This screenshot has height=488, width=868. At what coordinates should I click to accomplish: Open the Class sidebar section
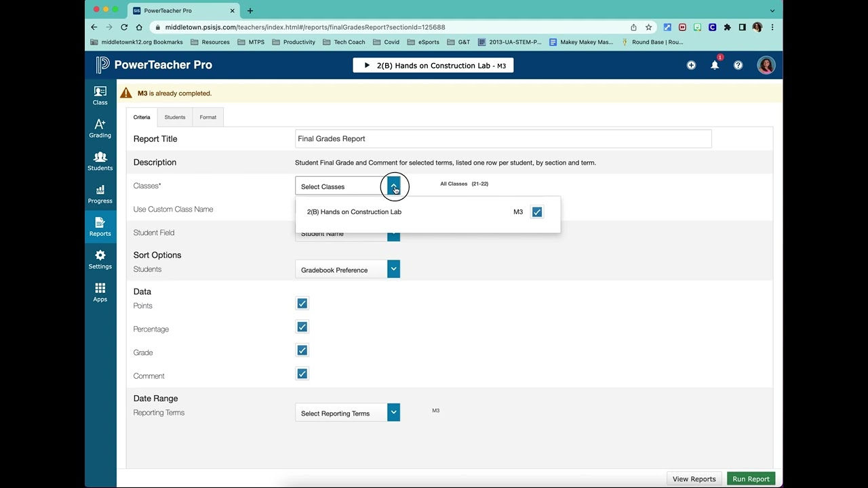[x=100, y=96]
